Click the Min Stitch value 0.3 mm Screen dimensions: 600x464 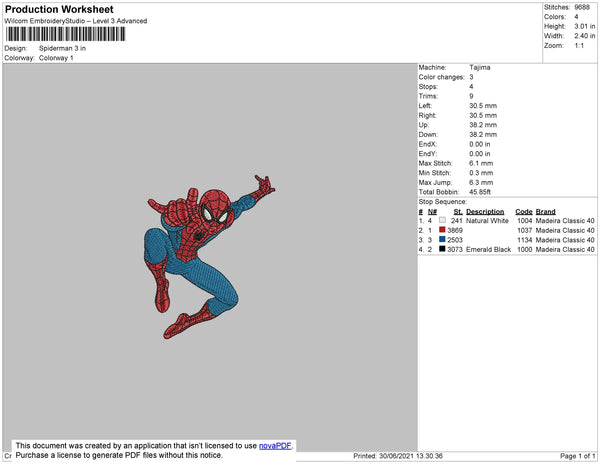click(481, 173)
